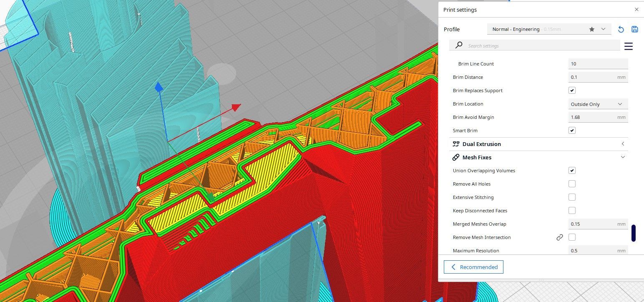Viewport: 644px width, 302px height.
Task: Click the Merged Meshes Overlap label
Action: pyautogui.click(x=480, y=224)
